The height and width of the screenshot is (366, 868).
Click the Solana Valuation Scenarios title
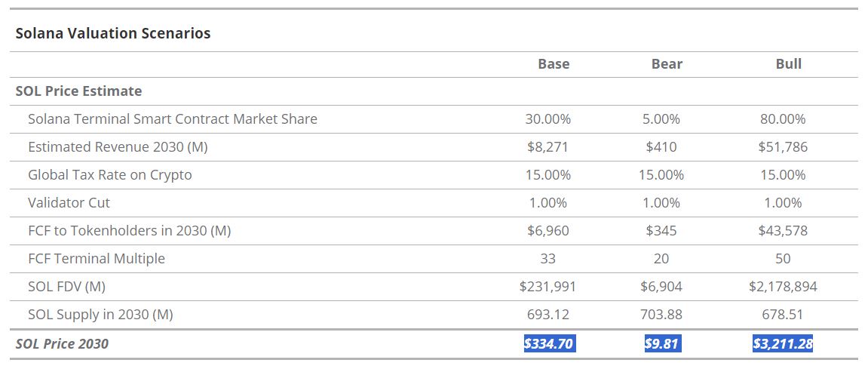point(113,33)
